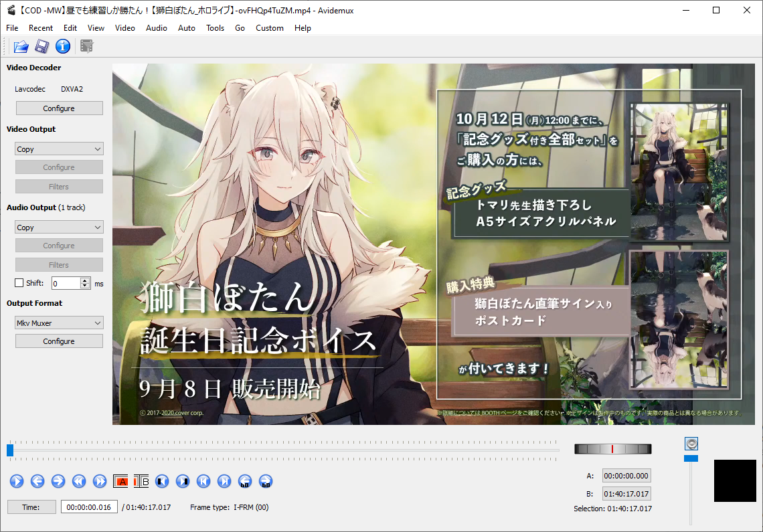
Task: Click the blue volume slider handle
Action: coord(691,458)
